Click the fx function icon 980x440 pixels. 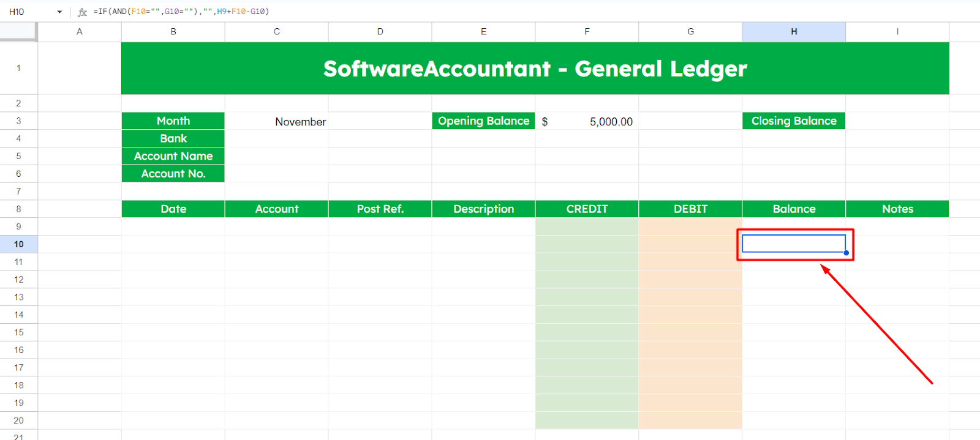[83, 12]
